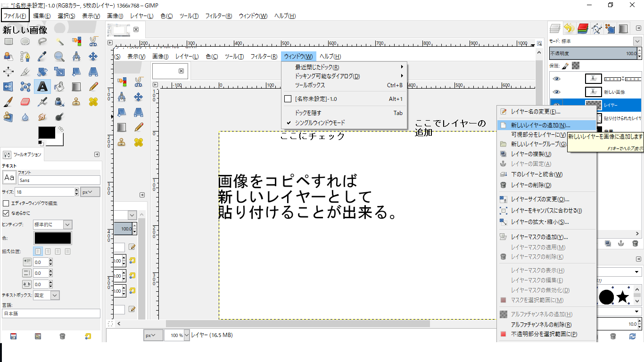Select the Paintbrush tool
Image resolution: width=644 pixels, height=362 pixels.
(x=8, y=102)
